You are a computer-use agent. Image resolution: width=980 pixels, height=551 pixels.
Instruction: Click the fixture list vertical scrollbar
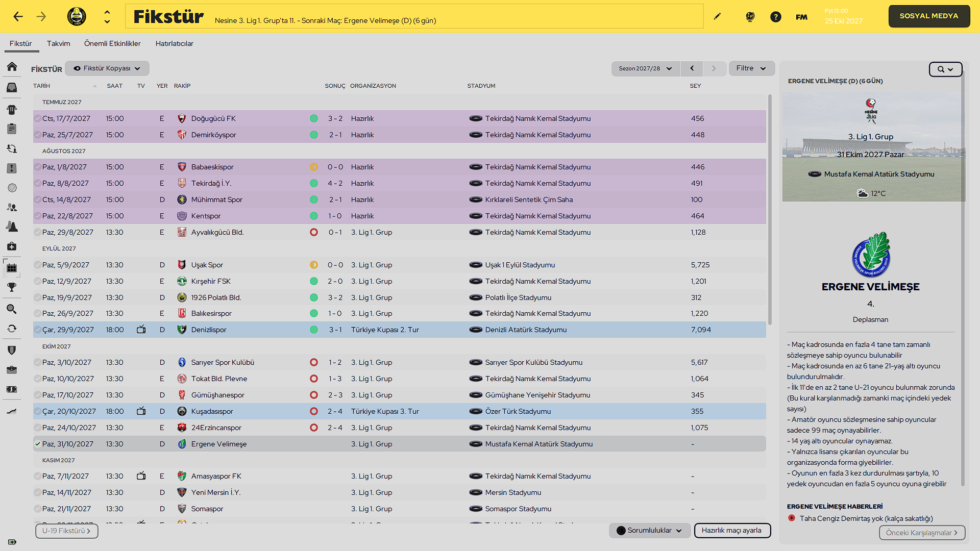[770, 209]
